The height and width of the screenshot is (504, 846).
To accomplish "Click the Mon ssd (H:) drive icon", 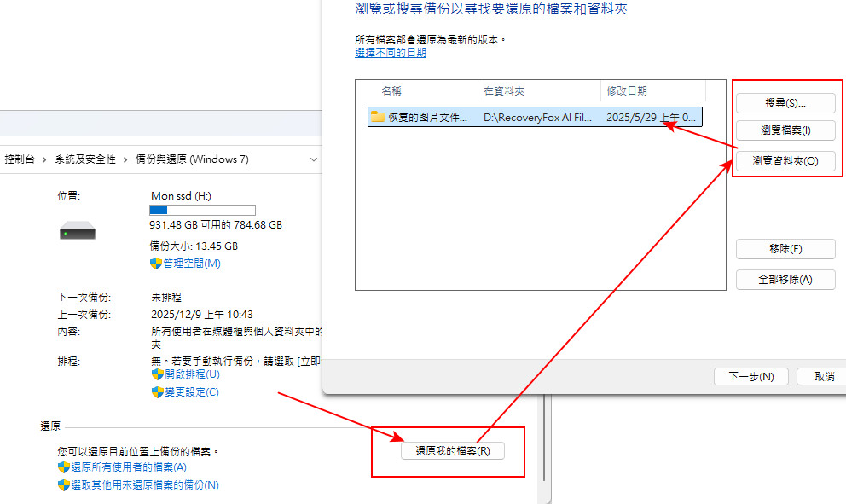I will (x=77, y=231).
